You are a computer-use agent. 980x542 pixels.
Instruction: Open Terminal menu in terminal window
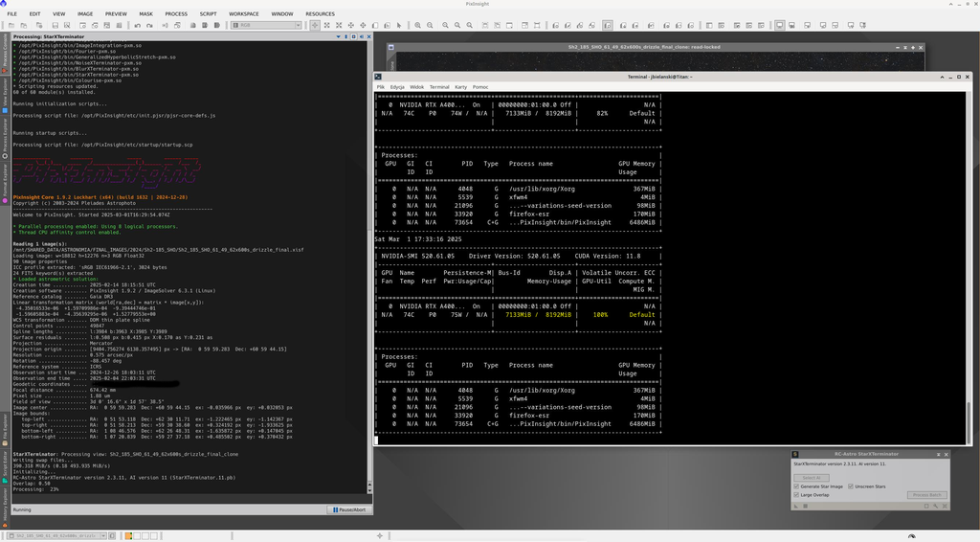point(439,87)
